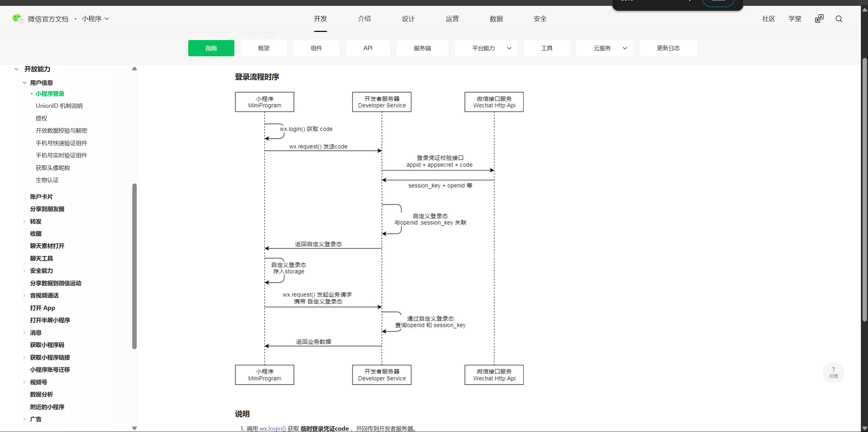The image size is (868, 432).
Task: Open 数据分析 sidebar item
Action: 41,394
